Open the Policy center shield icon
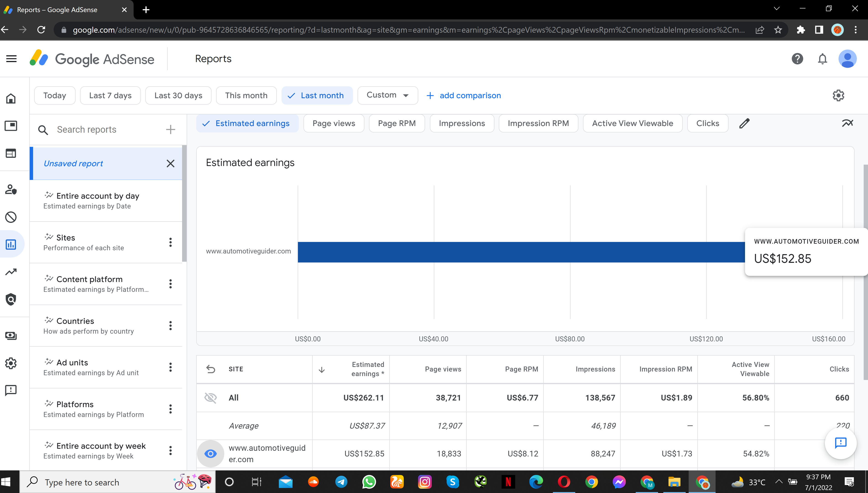 coord(11,299)
